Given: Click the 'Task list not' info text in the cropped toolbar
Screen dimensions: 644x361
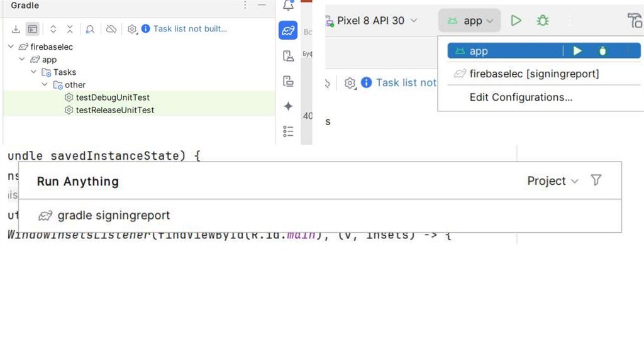Looking at the screenshot, I should 406,83.
